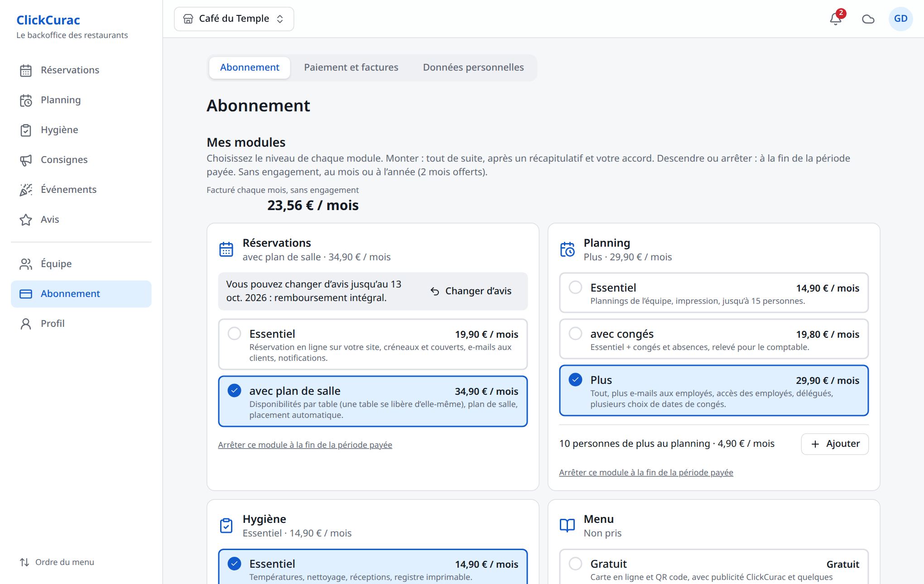This screenshot has width=924, height=584.
Task: Switch to Paiement et factures tab
Action: pos(351,68)
